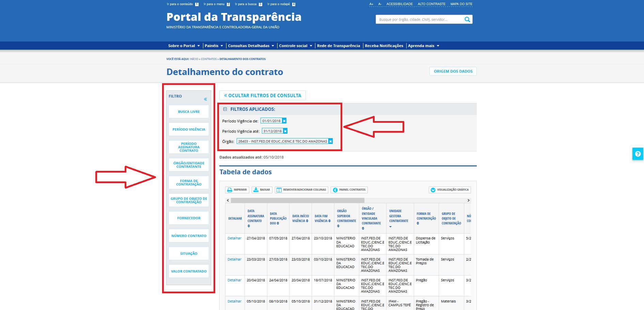Open the help question mark widget

638,154
